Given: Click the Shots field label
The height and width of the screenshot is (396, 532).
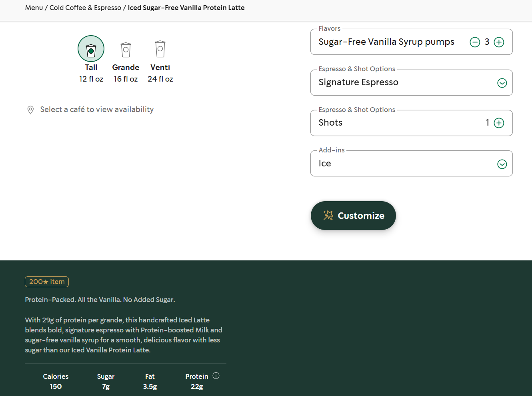Looking at the screenshot, I should pos(330,122).
